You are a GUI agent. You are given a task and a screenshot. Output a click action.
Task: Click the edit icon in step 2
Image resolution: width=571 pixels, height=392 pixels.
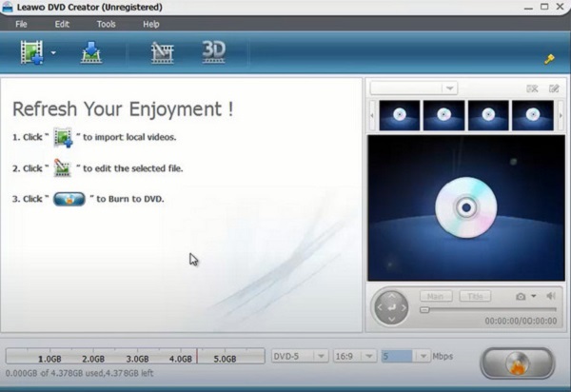tap(62, 167)
